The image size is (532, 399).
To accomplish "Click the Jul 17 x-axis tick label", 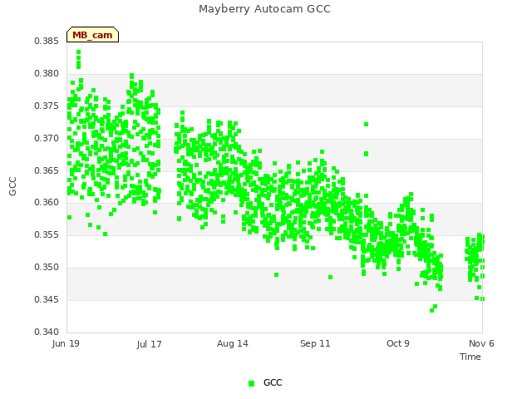I will coord(149,344).
